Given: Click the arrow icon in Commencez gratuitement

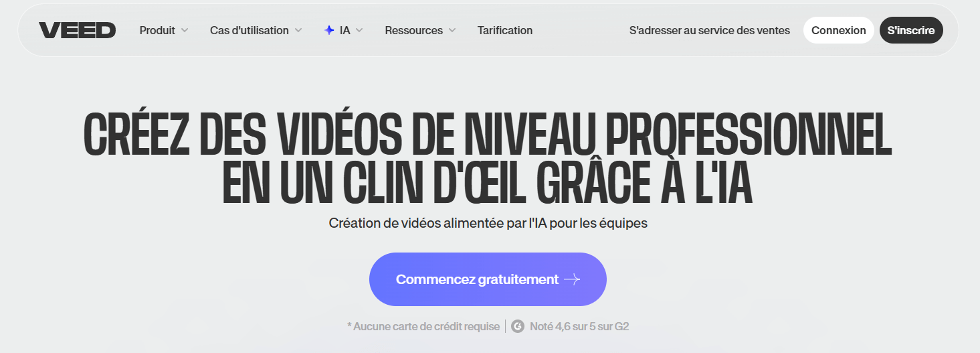Looking at the screenshot, I should pyautogui.click(x=572, y=280).
